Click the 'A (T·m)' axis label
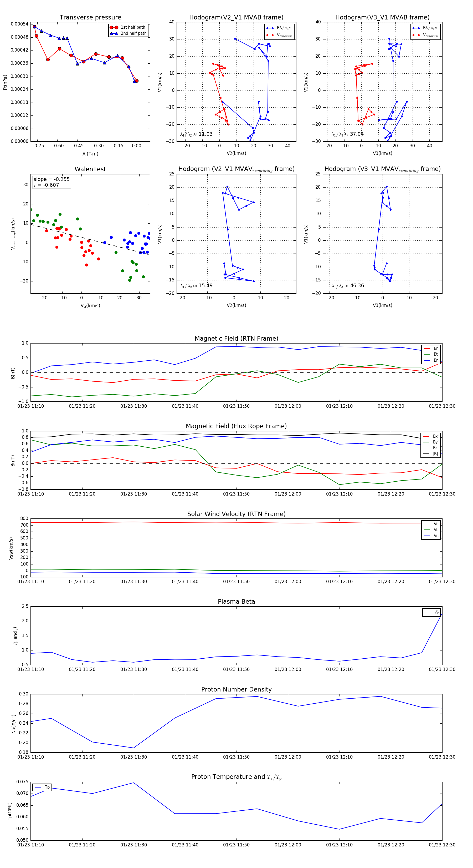The width and height of the screenshot is (473, 868). tap(90, 154)
